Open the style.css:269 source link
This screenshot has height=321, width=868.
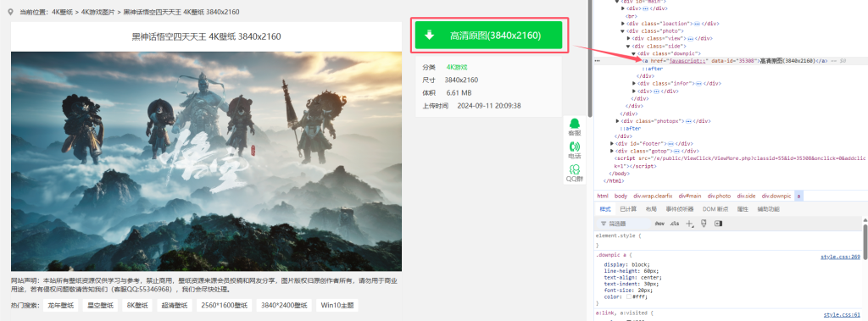[x=840, y=257]
